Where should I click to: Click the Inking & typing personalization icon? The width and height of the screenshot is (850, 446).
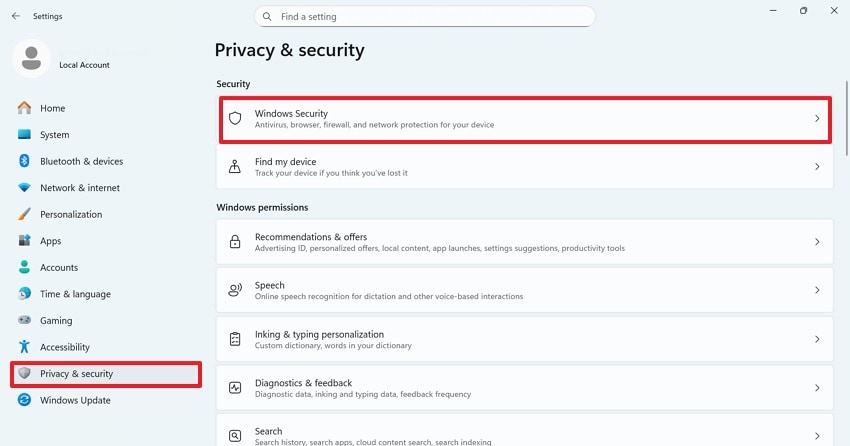235,339
